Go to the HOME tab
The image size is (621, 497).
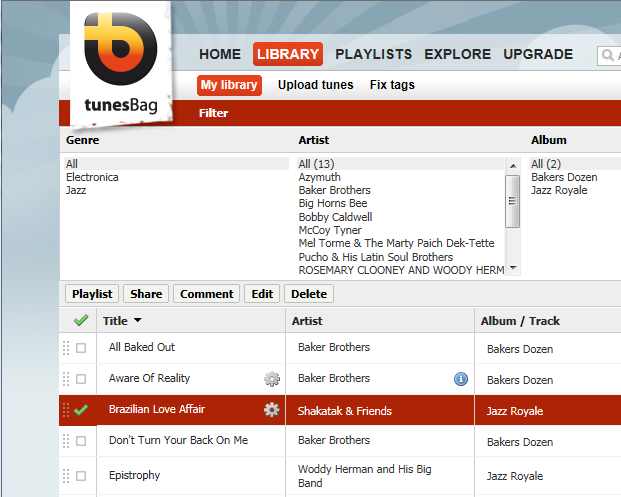pyautogui.click(x=220, y=54)
